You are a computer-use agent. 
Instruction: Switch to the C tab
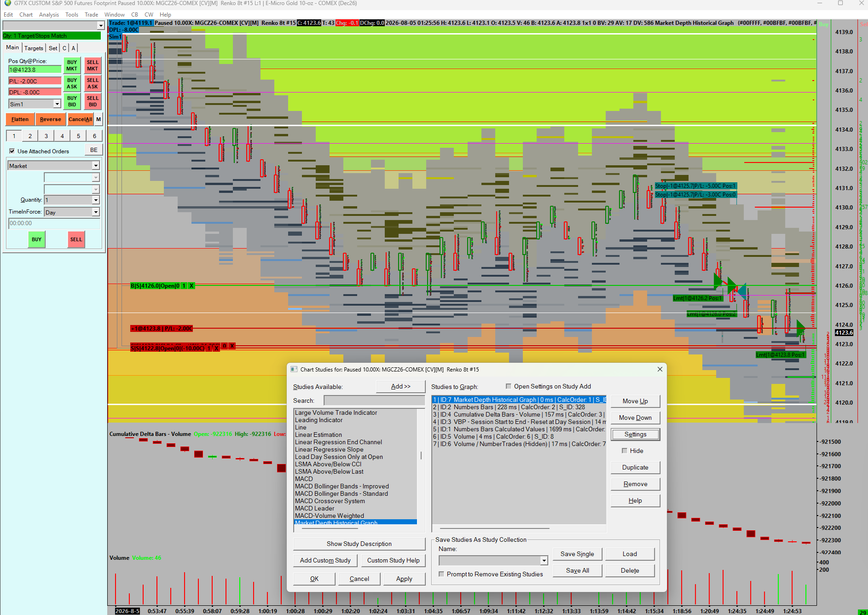[x=64, y=48]
